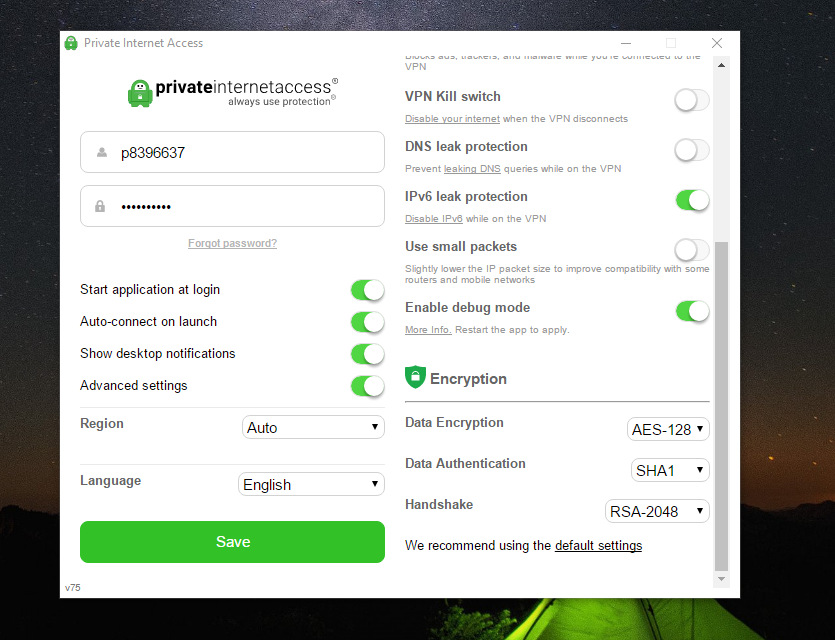This screenshot has width=835, height=640.
Task: Open the 'Disable IPv6' link
Action: [x=433, y=219]
